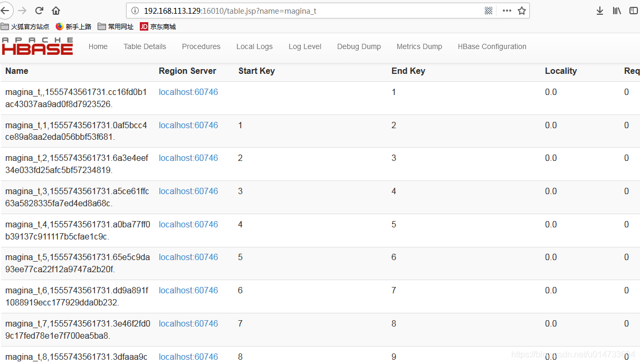Open the 火狐官方站点 bookmark folder
640x364 pixels.
[25, 26]
